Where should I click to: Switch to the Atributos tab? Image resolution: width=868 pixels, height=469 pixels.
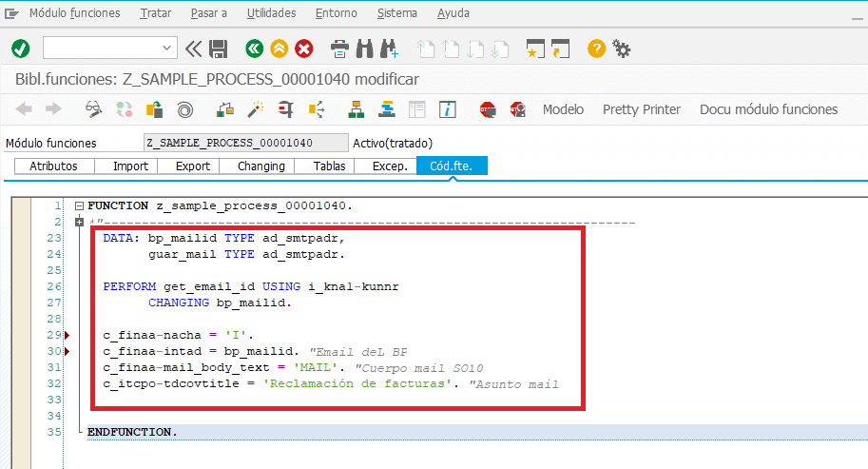point(53,166)
